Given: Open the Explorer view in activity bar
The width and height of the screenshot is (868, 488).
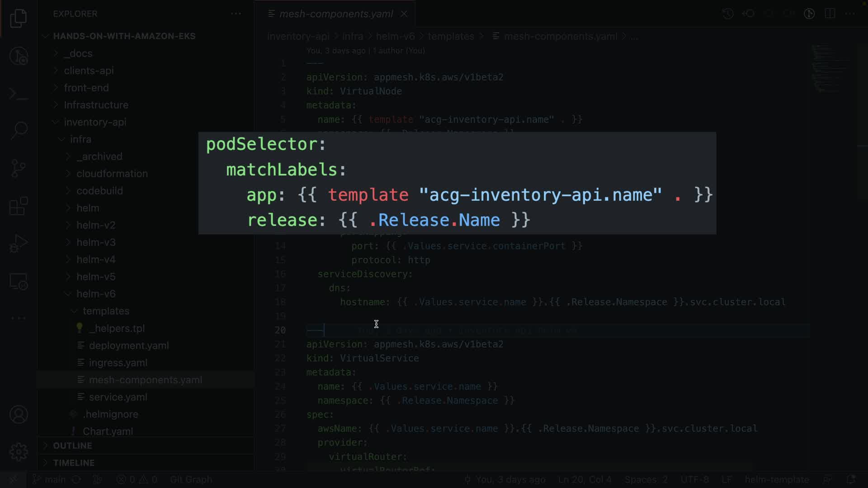Looking at the screenshot, I should 19,19.
